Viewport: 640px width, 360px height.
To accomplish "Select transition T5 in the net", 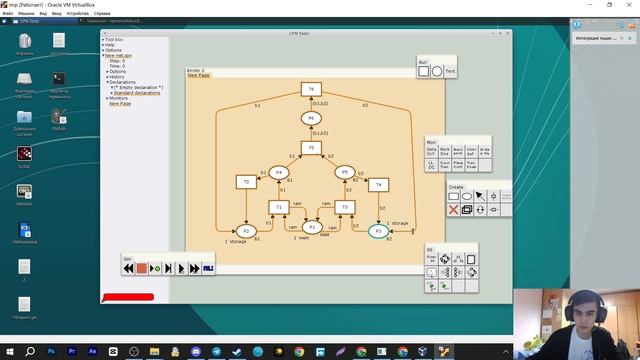I will coord(311,148).
